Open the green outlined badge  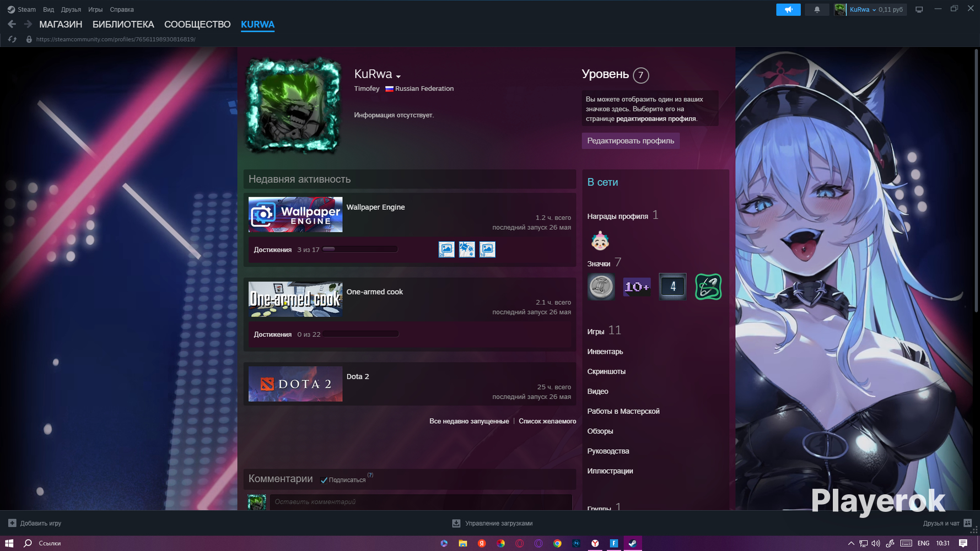click(708, 287)
